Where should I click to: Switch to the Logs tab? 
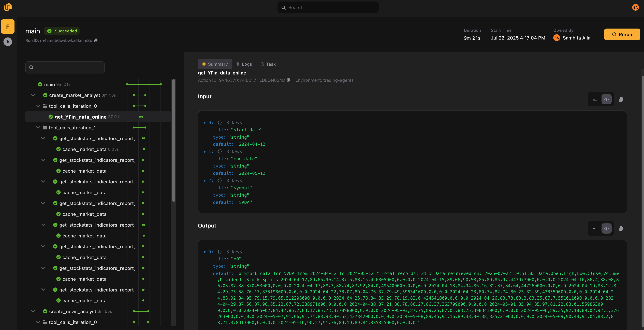coord(244,64)
